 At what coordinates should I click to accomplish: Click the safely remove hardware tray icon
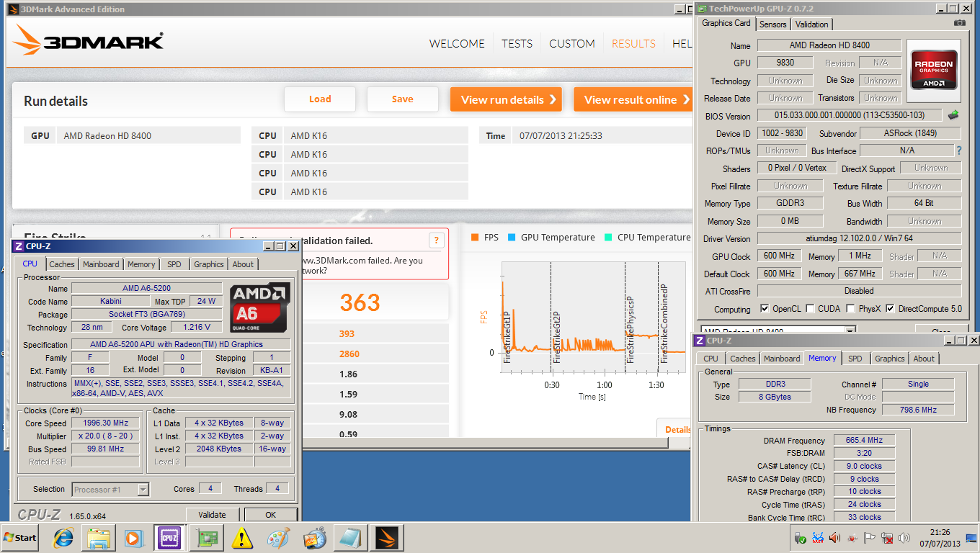point(801,538)
